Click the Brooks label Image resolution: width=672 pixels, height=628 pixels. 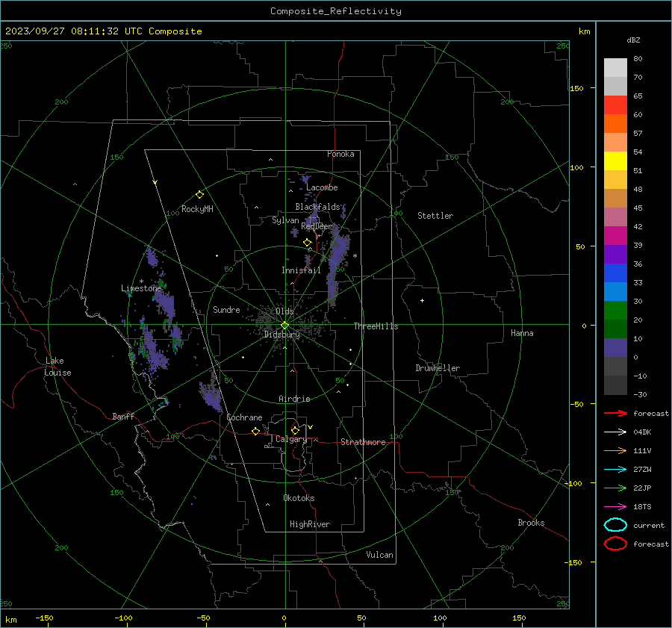[531, 523]
